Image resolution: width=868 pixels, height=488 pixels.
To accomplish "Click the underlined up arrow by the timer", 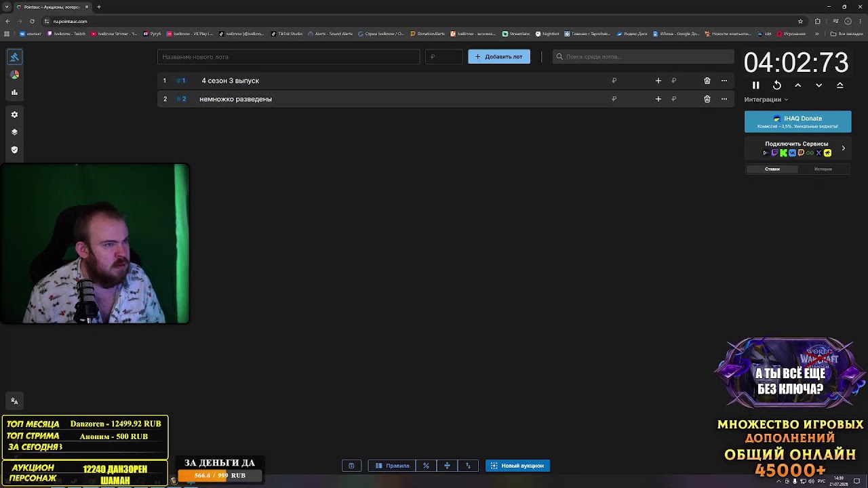I will point(840,85).
